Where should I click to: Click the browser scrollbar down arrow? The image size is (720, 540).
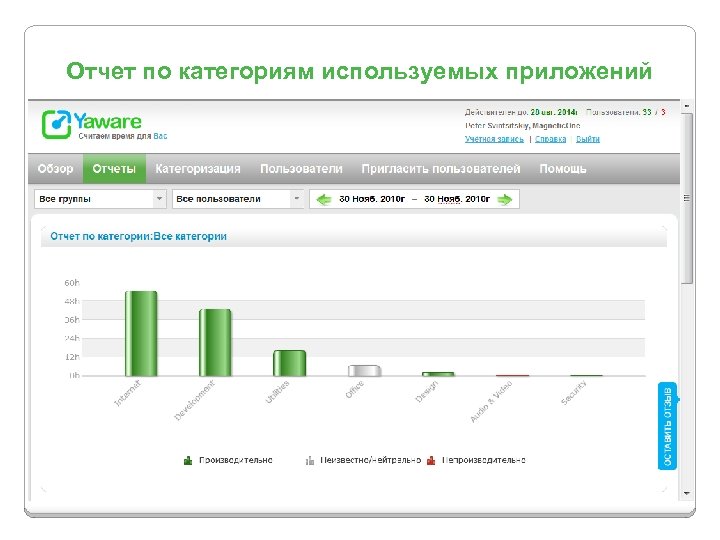tap(686, 494)
